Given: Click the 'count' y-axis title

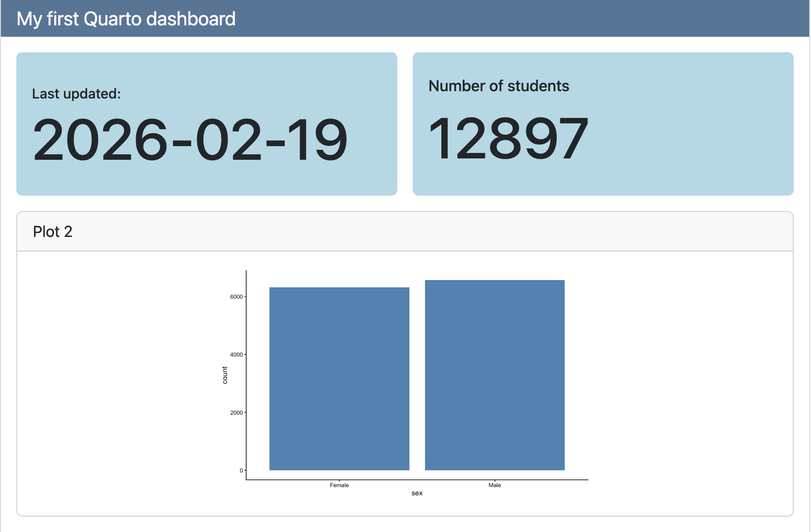Looking at the screenshot, I should point(225,375).
